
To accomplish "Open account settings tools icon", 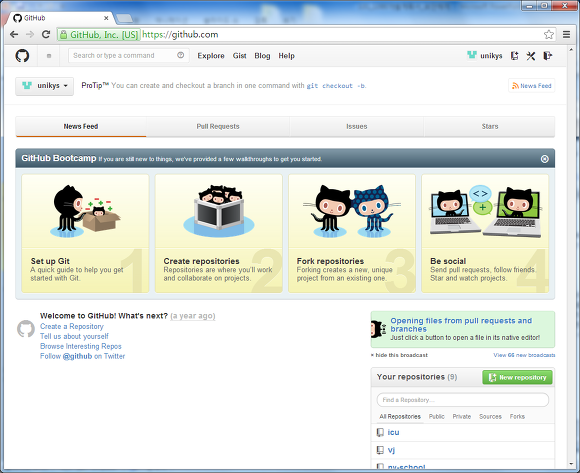I will click(x=531, y=56).
